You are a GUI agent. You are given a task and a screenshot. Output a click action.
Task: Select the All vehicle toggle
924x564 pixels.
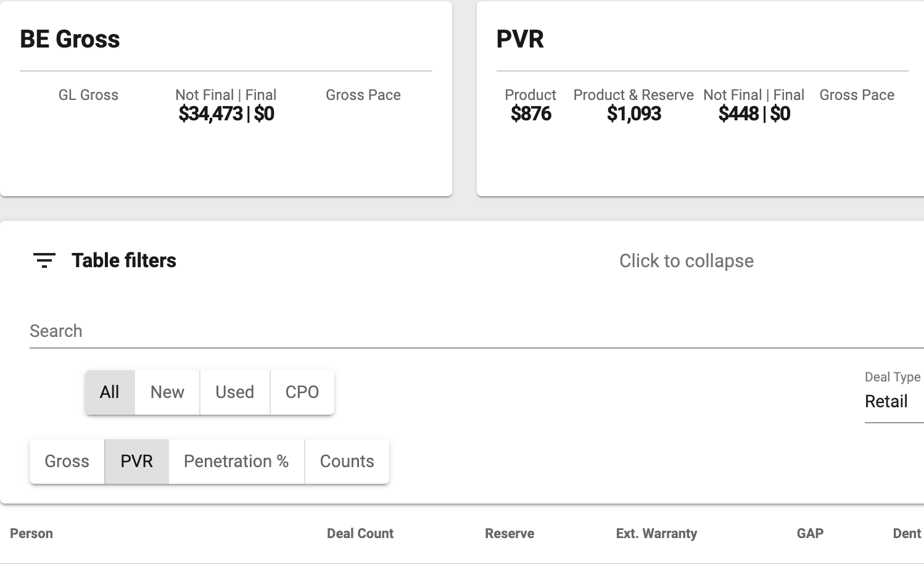tap(110, 392)
